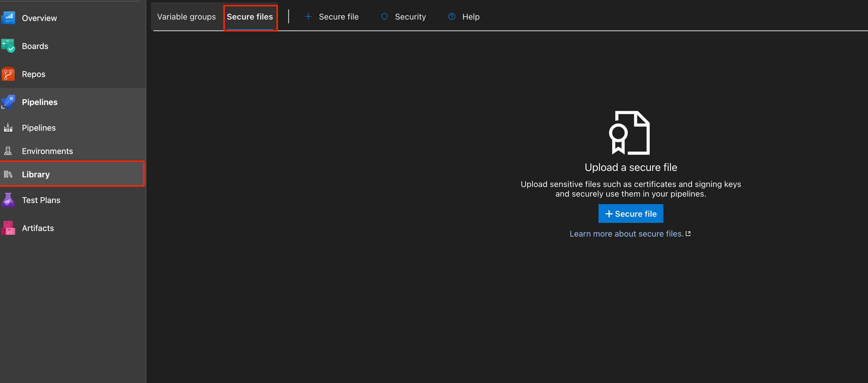Select the Secure files tab

coord(250,17)
